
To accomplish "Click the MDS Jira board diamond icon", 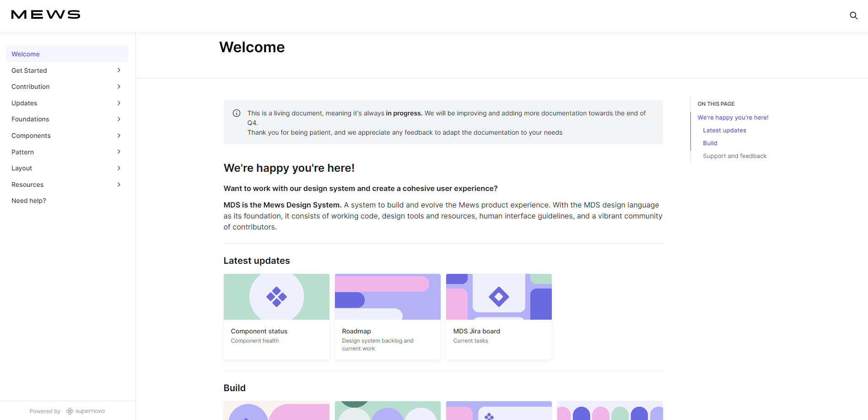I will point(499,297).
